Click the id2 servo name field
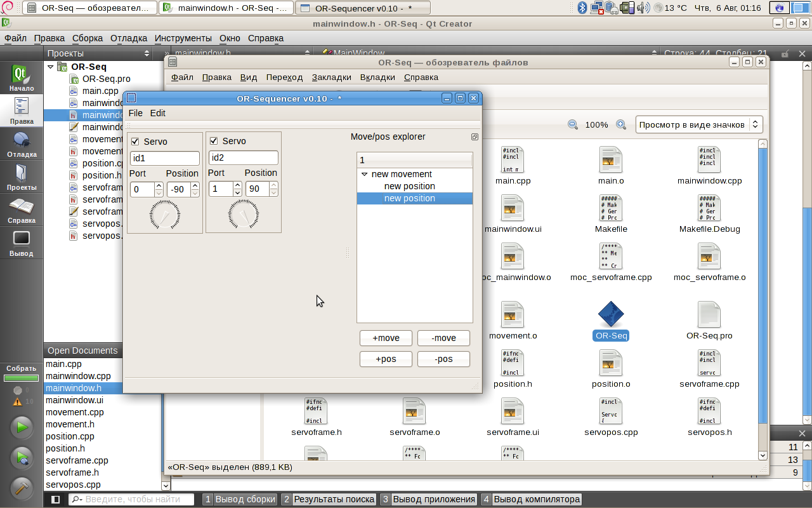Screen dimensions: 812x508 pyautogui.click(x=243, y=158)
